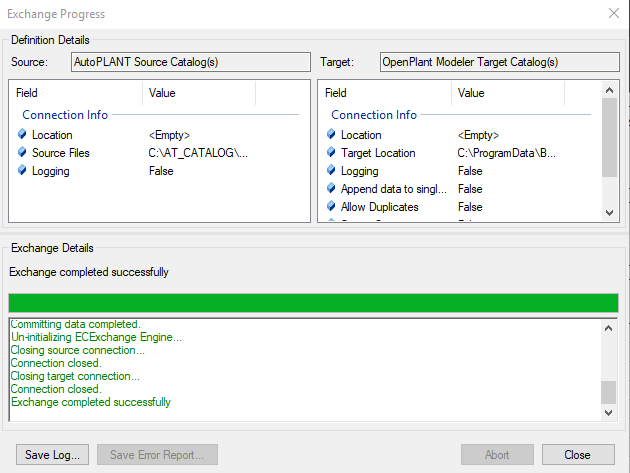Image resolution: width=630 pixels, height=473 pixels.
Task: Select the Target Location label
Action: 378,153
